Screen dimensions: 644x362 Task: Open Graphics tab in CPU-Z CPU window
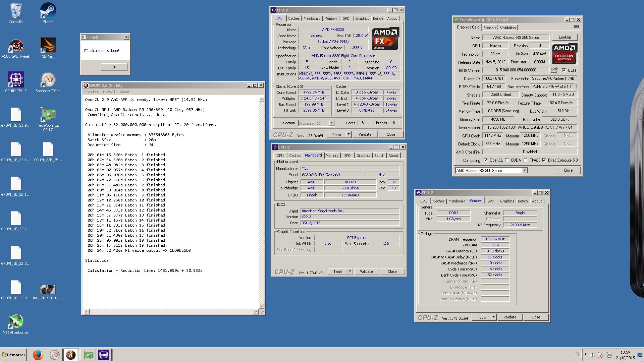[x=362, y=18]
